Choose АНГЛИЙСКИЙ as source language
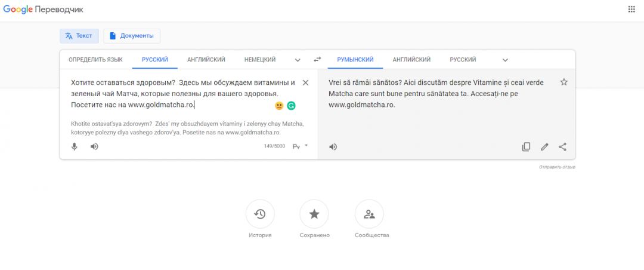This screenshot has width=644, height=270. point(206,60)
